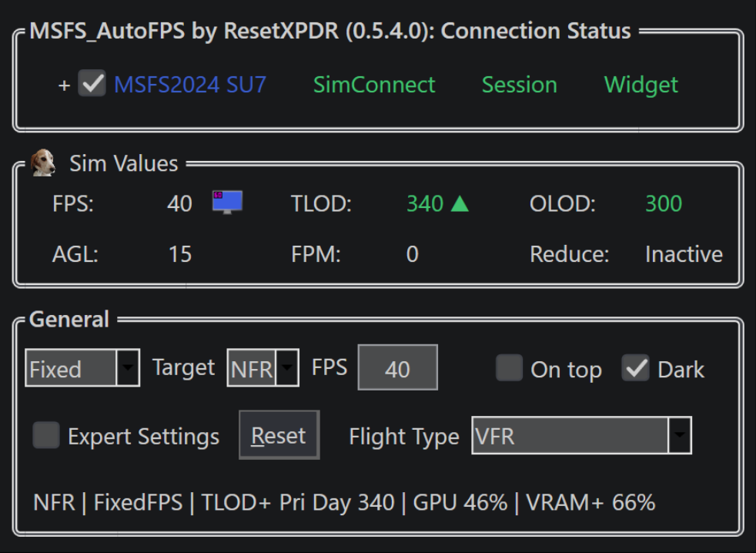Disable the Dark mode checkbox
Screen dimensions: 756x553
[635, 368]
